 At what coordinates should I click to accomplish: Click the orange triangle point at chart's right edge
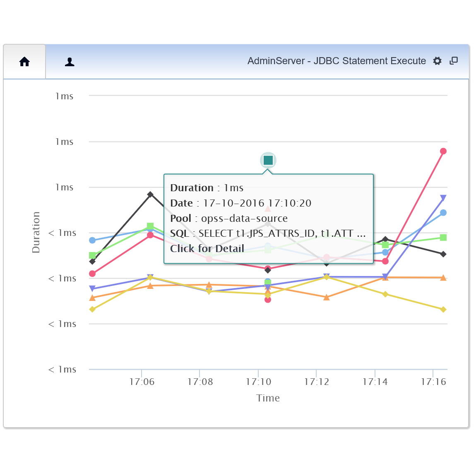[x=443, y=277]
